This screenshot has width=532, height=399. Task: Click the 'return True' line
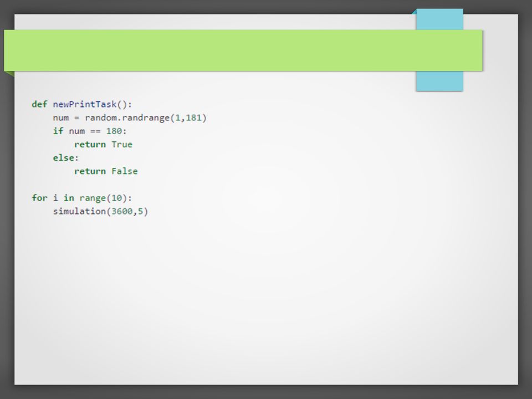pyautogui.click(x=103, y=145)
